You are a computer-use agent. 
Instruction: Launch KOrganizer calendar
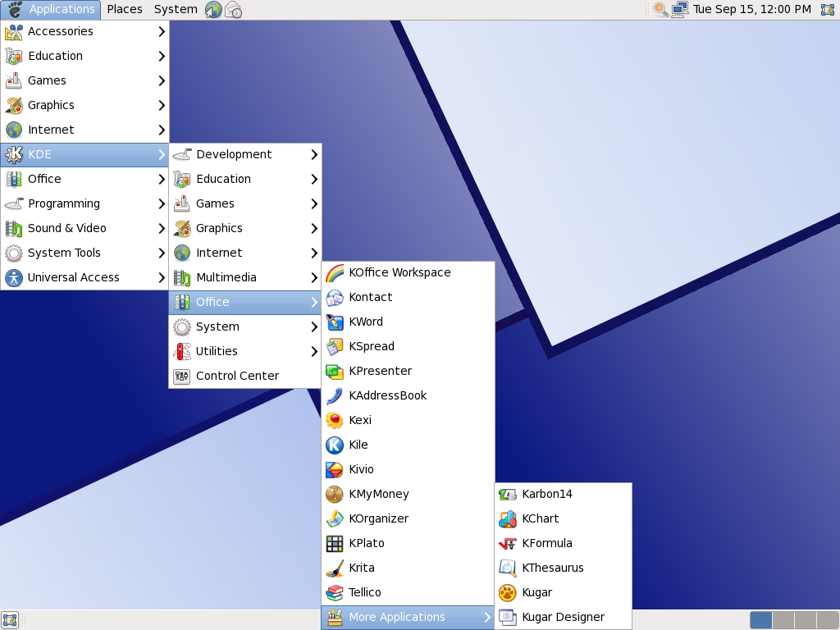click(408, 519)
